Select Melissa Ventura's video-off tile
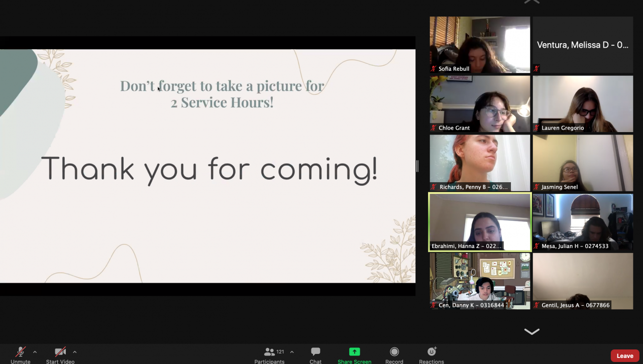Image resolution: width=643 pixels, height=364 pixels. tap(583, 45)
